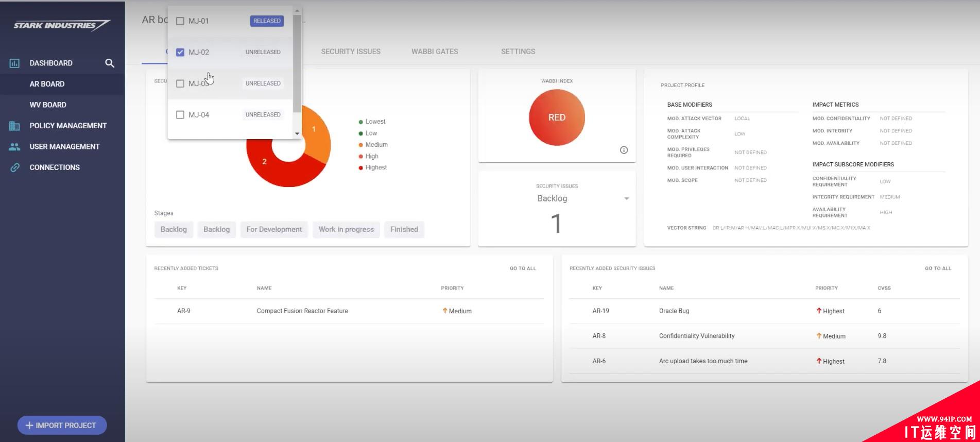This screenshot has height=442, width=980.
Task: Click the Policy Management building icon
Action: tap(14, 126)
